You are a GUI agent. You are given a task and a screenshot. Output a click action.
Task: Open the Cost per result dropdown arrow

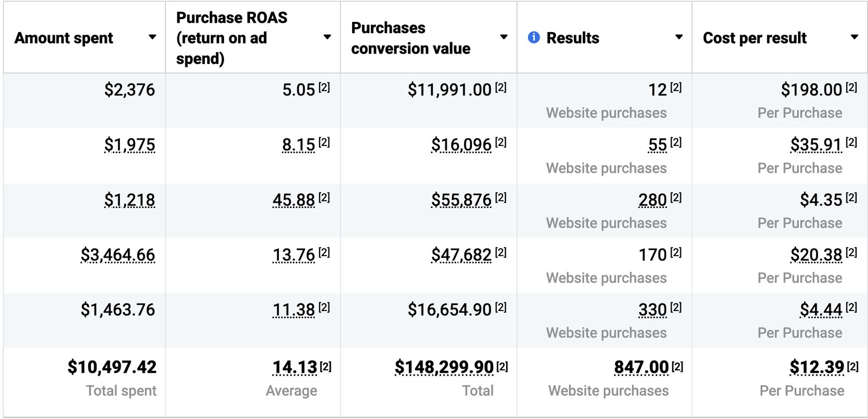[854, 37]
